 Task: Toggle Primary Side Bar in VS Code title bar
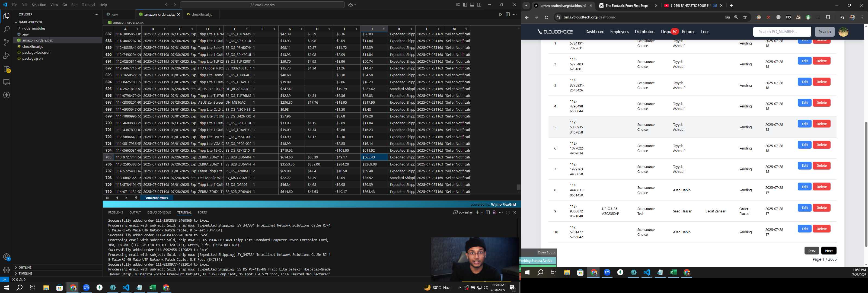click(x=465, y=5)
